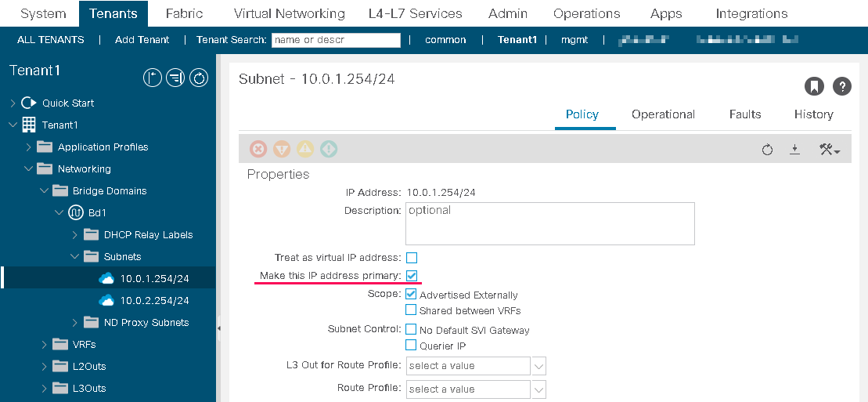Uncheck Make this IP address primary
Image resolution: width=868 pixels, height=402 pixels.
[x=412, y=276]
